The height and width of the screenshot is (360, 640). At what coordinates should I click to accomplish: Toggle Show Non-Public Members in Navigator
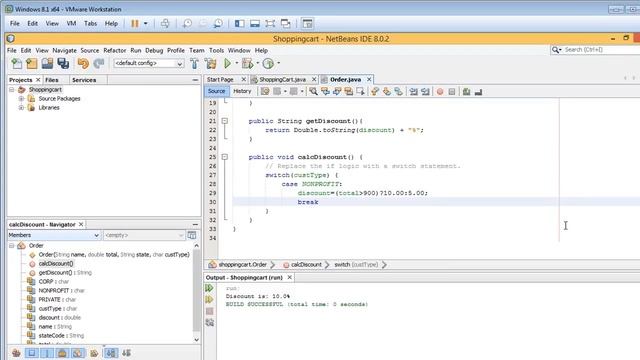pos(62,353)
